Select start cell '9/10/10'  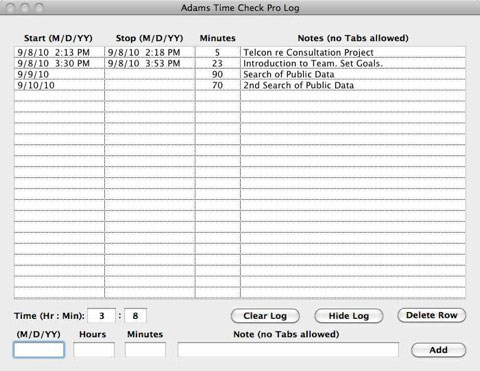click(x=59, y=85)
